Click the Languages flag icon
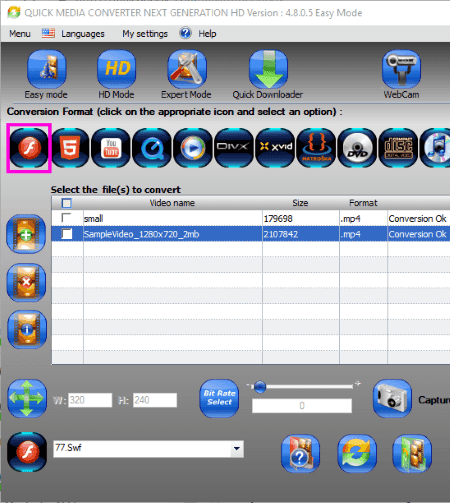Screen dimensions: 450x503 48,33
